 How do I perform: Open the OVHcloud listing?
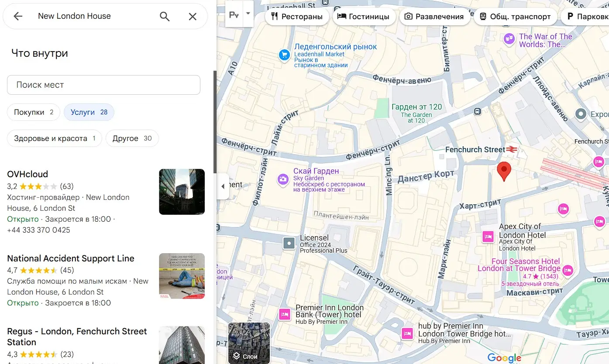pos(28,174)
